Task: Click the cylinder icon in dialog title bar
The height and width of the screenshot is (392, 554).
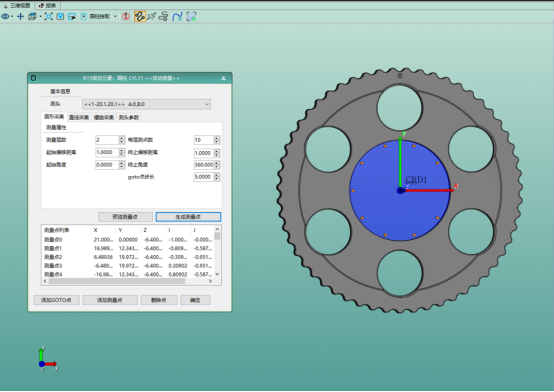Action: [33, 78]
